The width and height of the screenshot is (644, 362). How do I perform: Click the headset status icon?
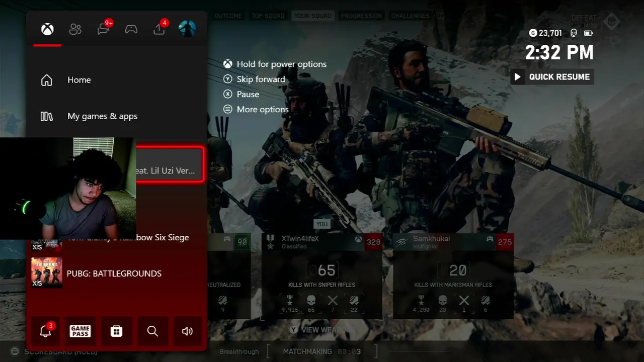tap(573, 33)
